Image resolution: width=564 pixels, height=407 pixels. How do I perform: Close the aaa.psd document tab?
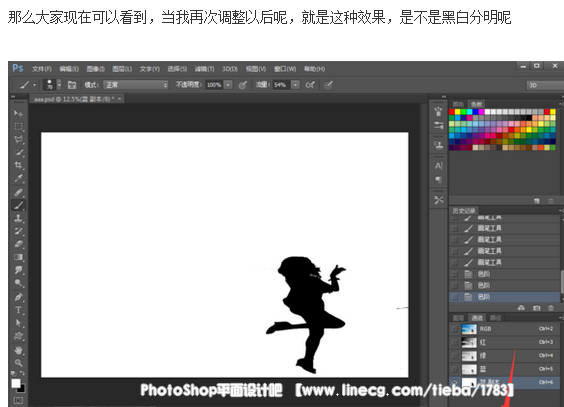(120, 99)
